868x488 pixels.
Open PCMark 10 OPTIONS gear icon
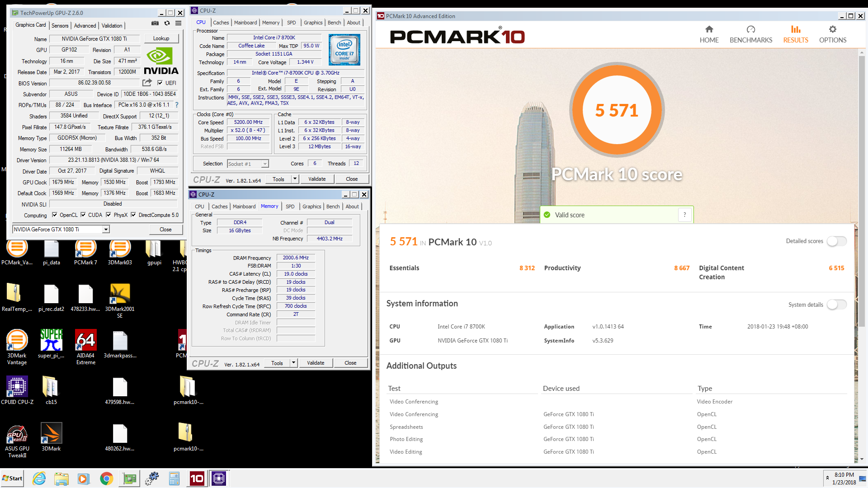833,29
